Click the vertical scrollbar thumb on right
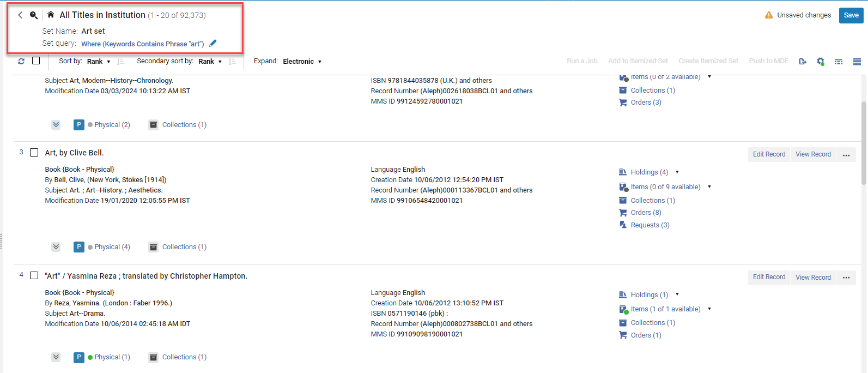 pos(864,143)
